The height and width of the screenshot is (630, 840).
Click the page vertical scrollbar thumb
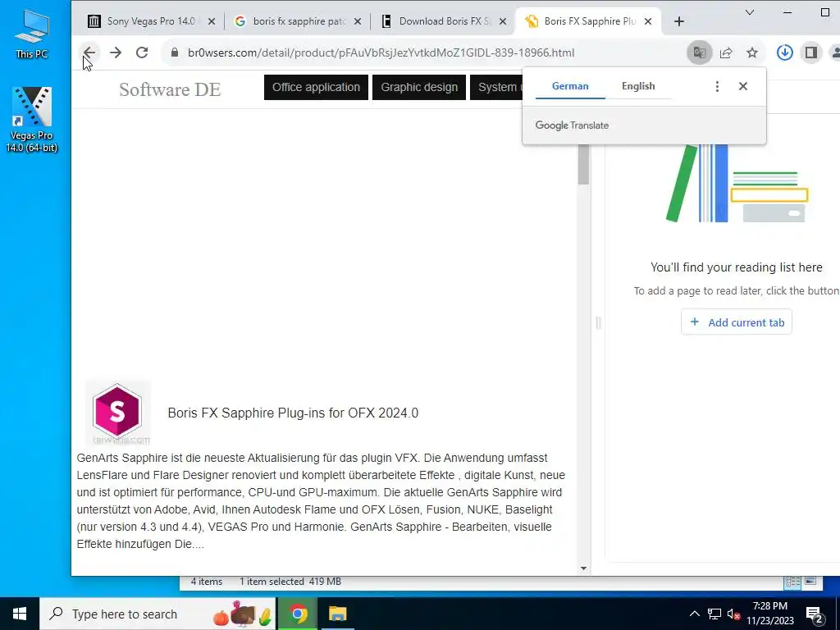(583, 164)
